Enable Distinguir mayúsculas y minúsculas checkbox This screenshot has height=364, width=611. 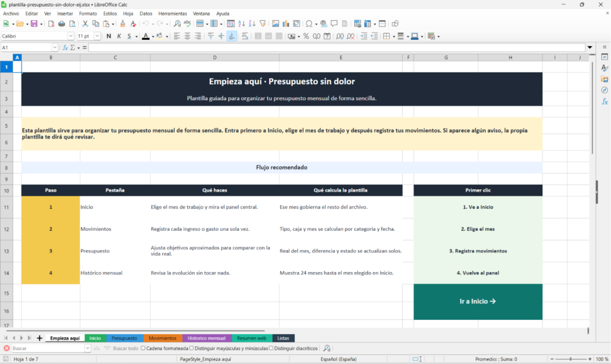[192, 348]
